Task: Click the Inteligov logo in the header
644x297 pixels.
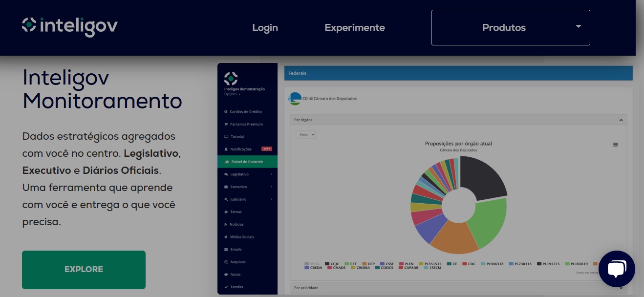Action: click(x=69, y=25)
